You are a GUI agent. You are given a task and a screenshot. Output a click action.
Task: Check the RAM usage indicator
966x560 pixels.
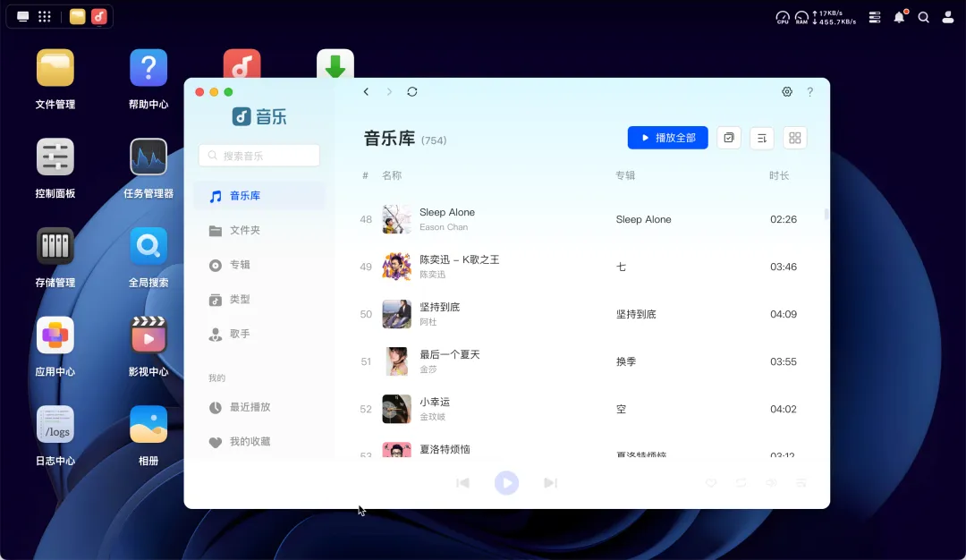[x=801, y=17]
